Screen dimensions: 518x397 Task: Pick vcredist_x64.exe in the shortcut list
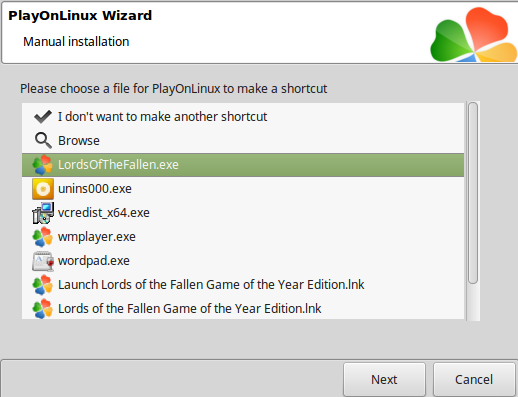pyautogui.click(x=243, y=213)
